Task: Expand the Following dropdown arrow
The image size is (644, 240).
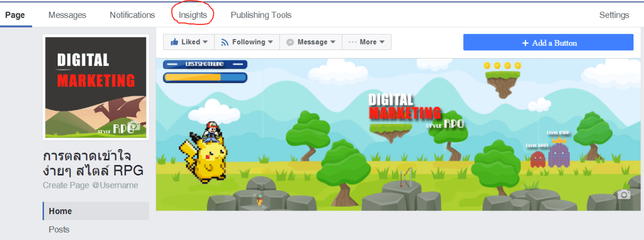Action: coord(270,42)
